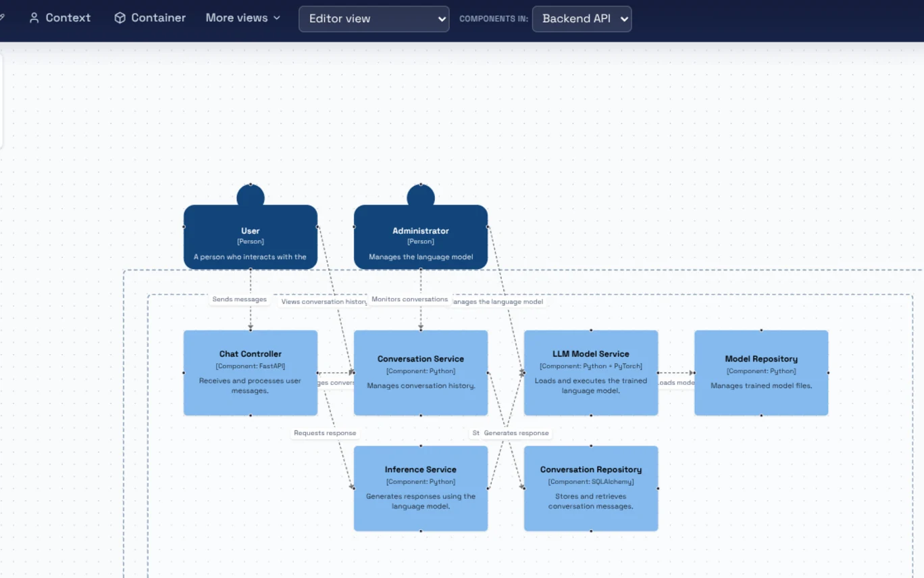Open the Editor view dropdown
The width and height of the screenshot is (924, 578).
(374, 19)
